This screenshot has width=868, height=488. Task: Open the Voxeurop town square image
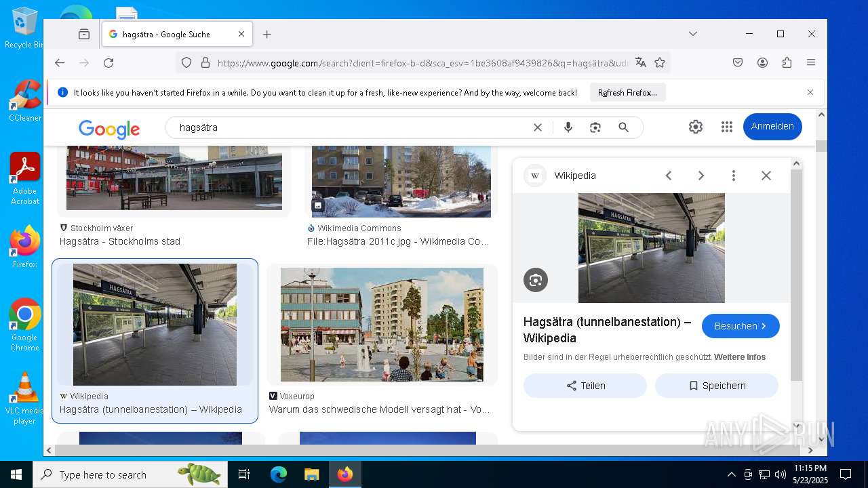[382, 325]
